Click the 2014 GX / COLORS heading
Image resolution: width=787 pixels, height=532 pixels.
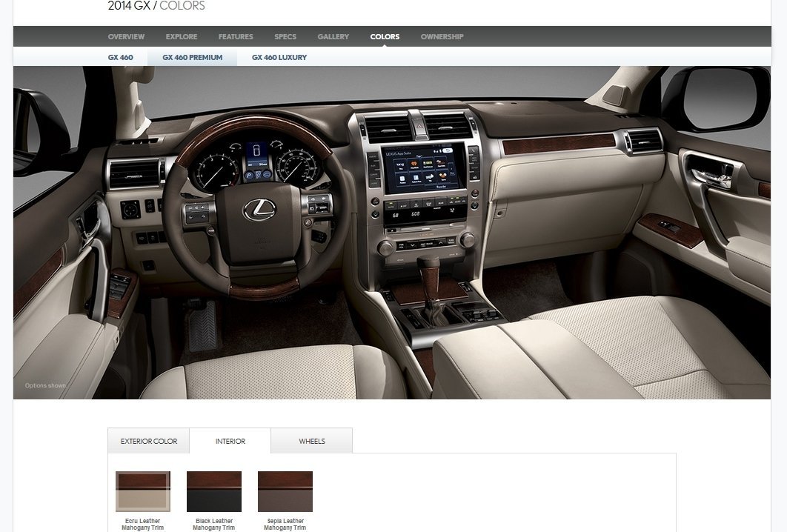click(156, 6)
